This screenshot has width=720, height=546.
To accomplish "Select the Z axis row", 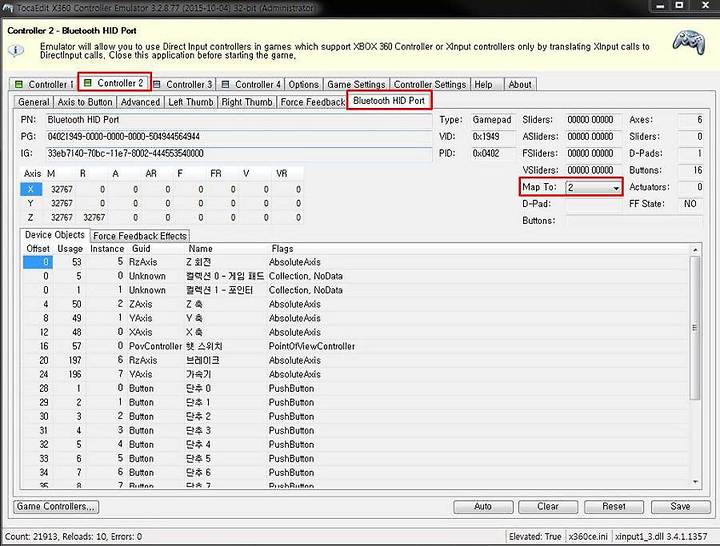I will pyautogui.click(x=161, y=217).
